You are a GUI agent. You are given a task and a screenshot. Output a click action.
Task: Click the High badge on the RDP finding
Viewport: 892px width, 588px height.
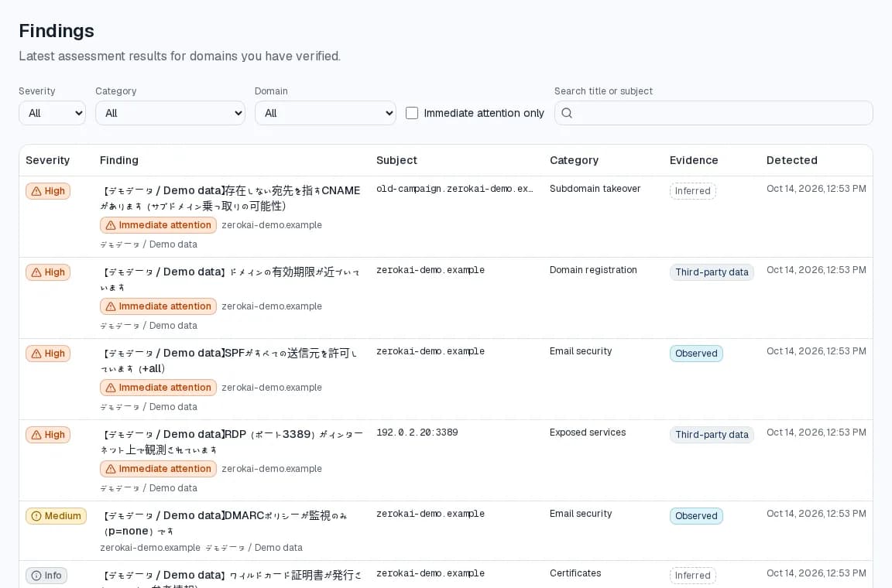[x=48, y=435]
